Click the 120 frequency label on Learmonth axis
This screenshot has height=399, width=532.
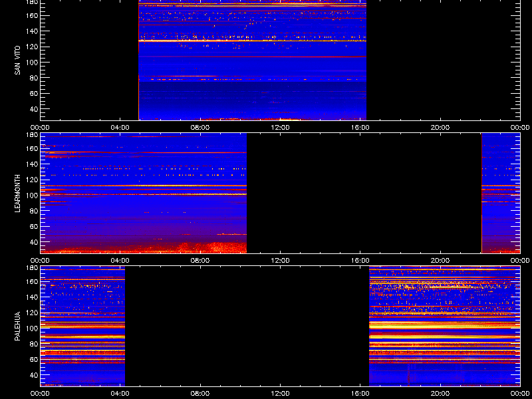pos(32,180)
